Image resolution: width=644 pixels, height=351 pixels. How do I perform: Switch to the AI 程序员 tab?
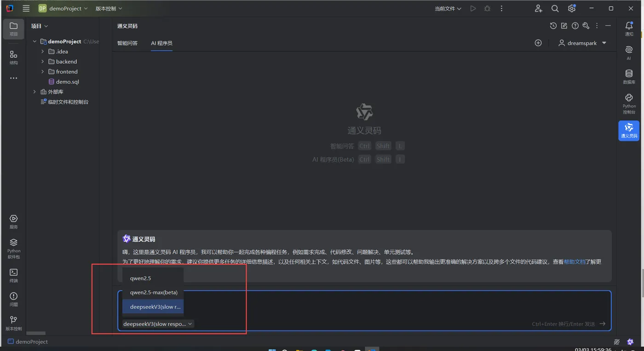pos(161,43)
